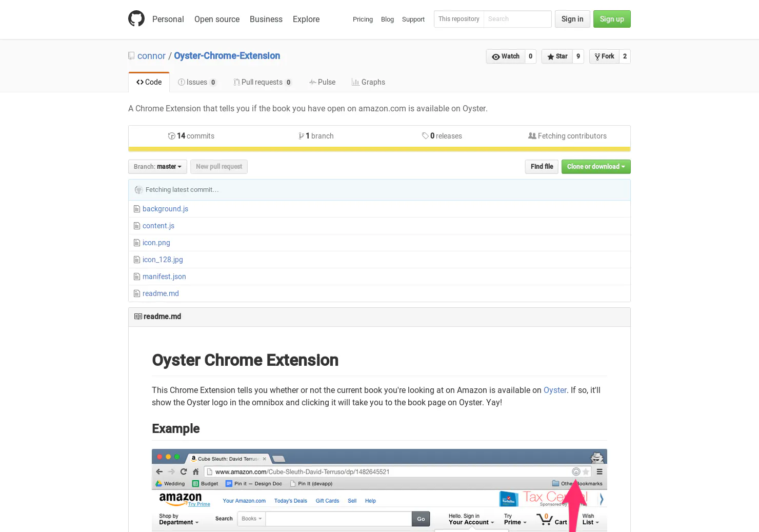Image resolution: width=759 pixels, height=532 pixels.
Task: Click the file icon next to icon.png
Action: [136, 243]
